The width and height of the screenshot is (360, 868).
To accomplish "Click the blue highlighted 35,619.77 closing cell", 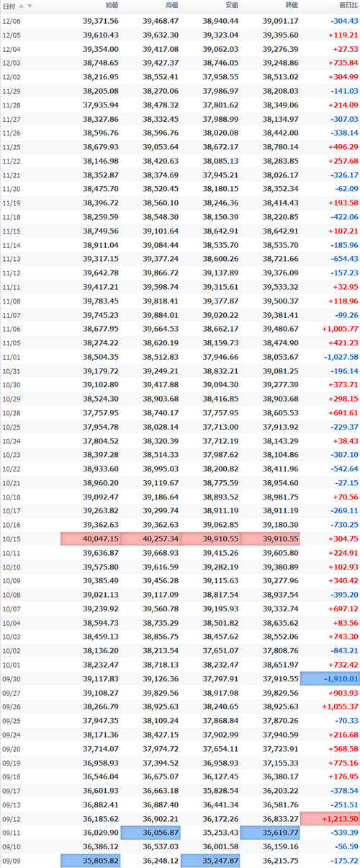I will click(x=270, y=833).
